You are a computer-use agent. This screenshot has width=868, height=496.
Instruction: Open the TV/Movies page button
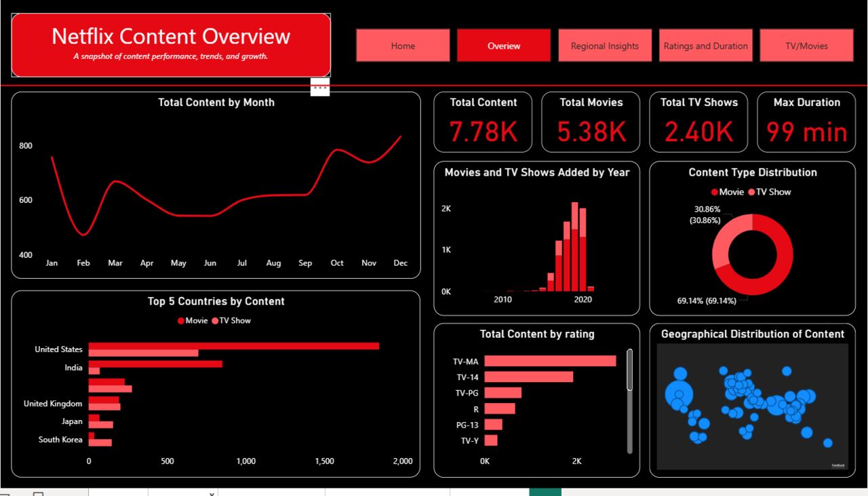tap(807, 45)
